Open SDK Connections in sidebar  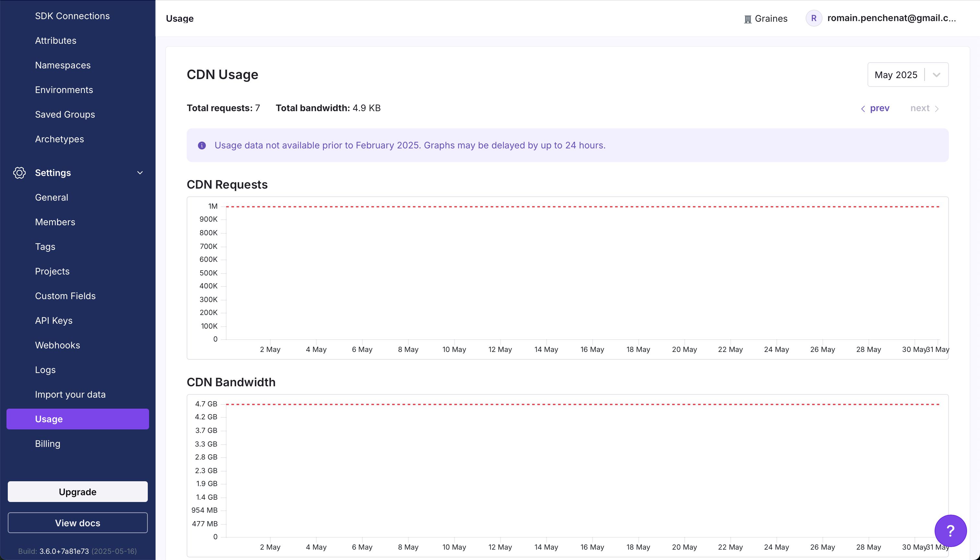point(72,16)
